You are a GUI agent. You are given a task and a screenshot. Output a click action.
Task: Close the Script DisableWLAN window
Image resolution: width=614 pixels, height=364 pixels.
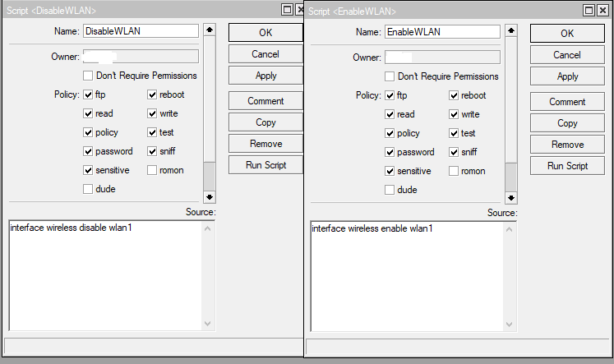point(300,10)
